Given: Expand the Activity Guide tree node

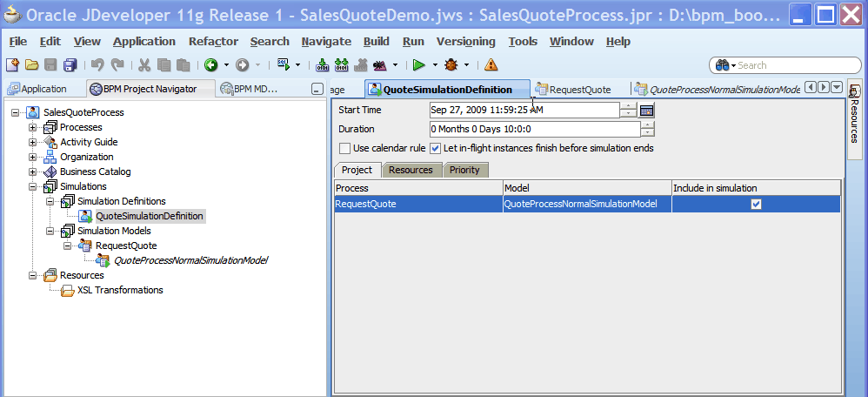Looking at the screenshot, I should 33,142.
